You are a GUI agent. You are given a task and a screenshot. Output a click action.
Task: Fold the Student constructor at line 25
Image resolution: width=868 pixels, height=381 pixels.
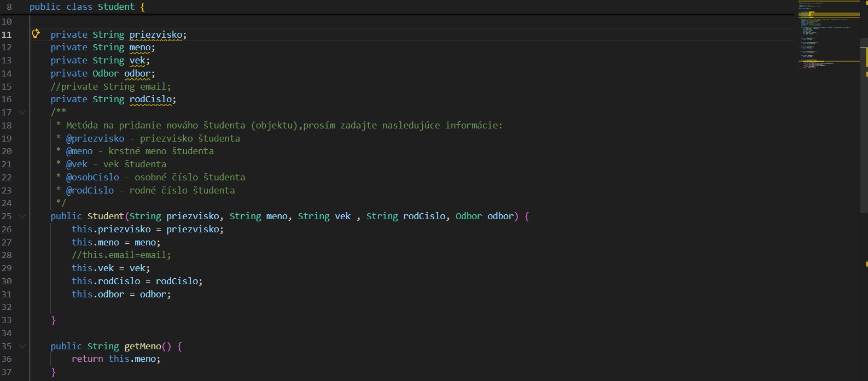click(x=22, y=216)
